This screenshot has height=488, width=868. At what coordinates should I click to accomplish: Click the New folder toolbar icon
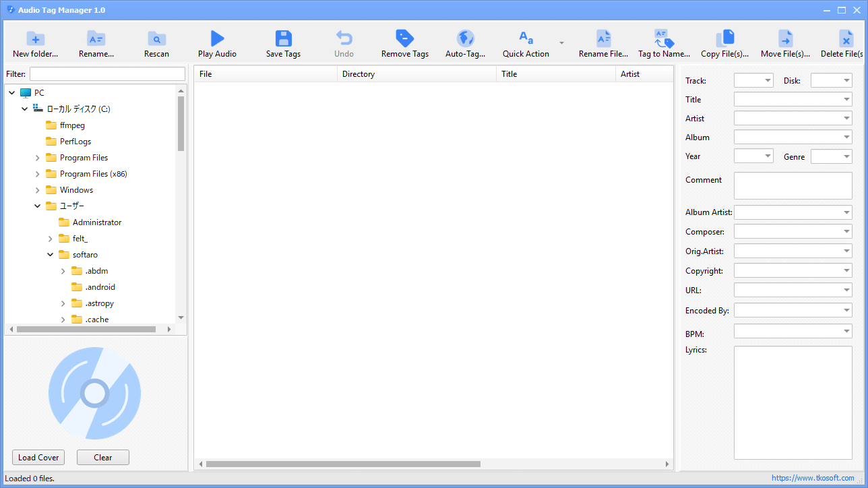(x=36, y=38)
